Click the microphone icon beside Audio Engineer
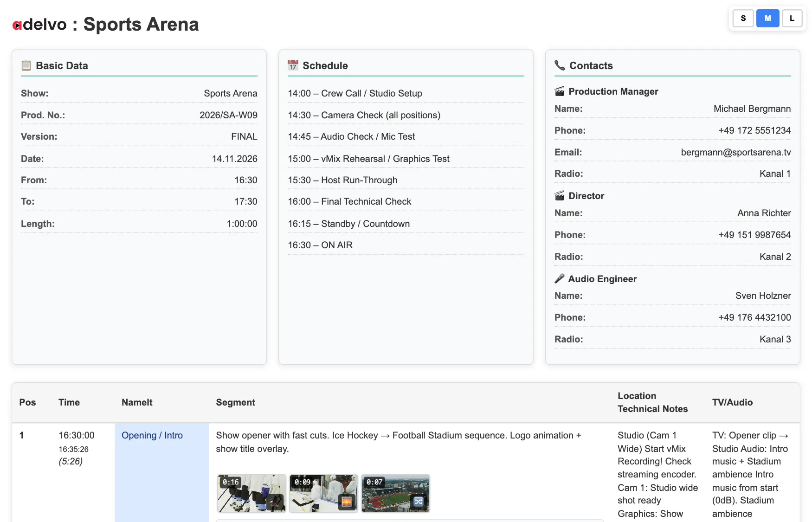The image size is (812, 522). [x=560, y=278]
